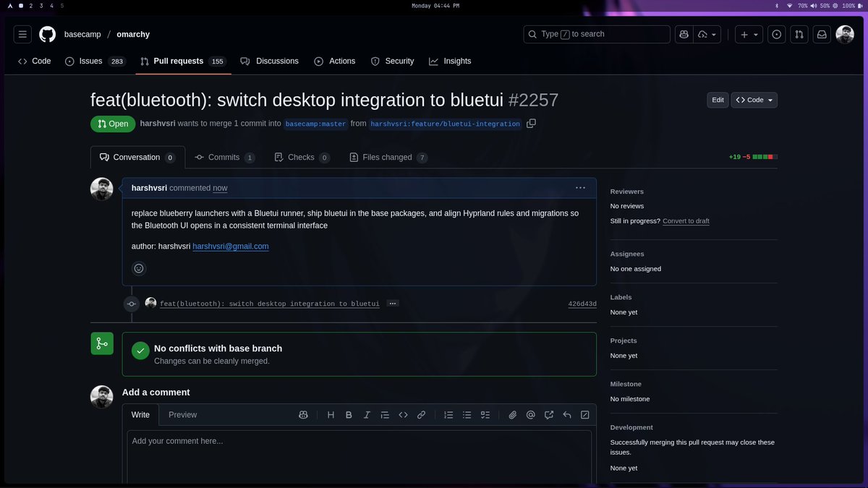Screen dimensions: 868x488
Task: Click the Assignees sidebar heading
Action: tap(627, 254)
